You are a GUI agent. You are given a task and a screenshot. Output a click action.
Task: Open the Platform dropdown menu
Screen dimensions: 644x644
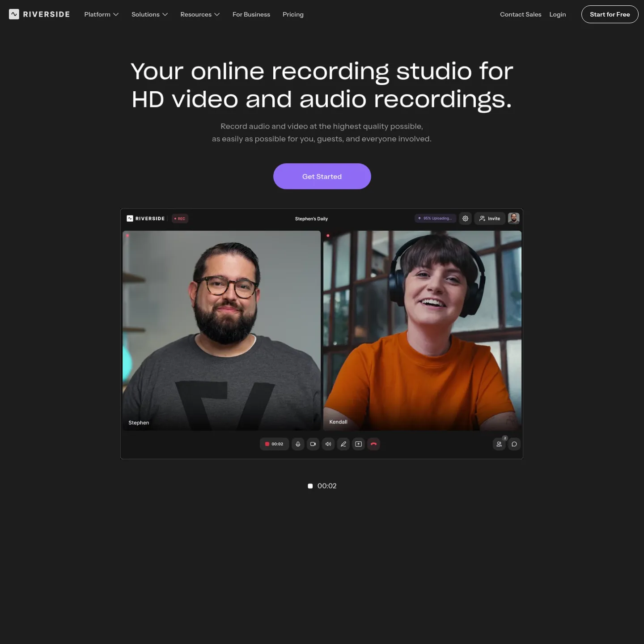(x=102, y=14)
